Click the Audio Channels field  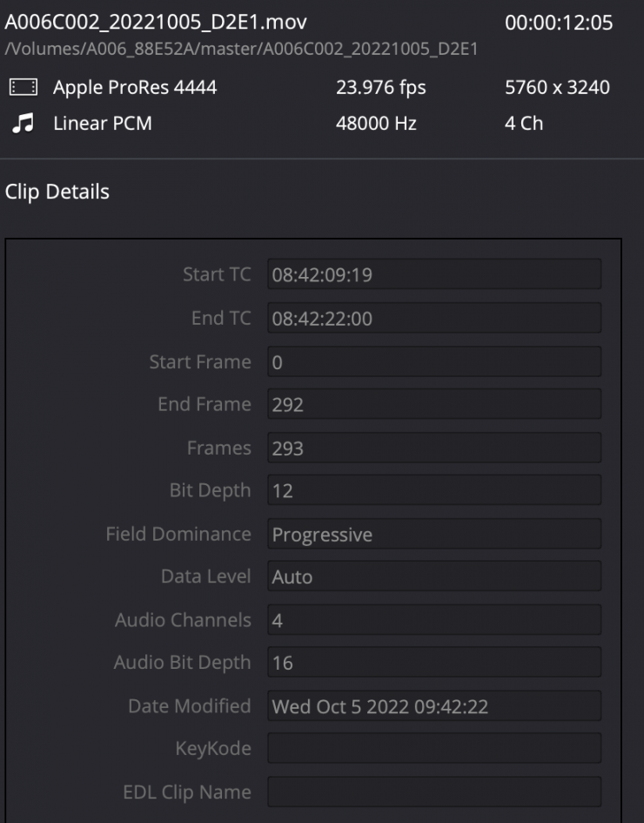433,620
